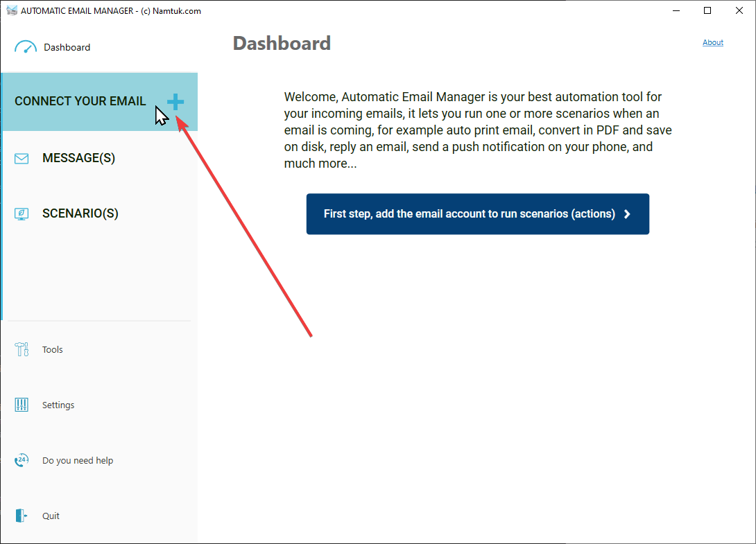Click the app icon in title bar

click(12, 10)
